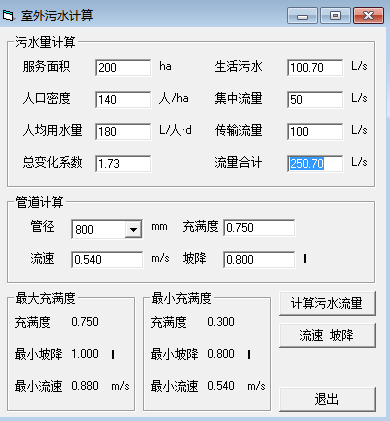Click the 集中流量 field showing 50

(x=315, y=100)
